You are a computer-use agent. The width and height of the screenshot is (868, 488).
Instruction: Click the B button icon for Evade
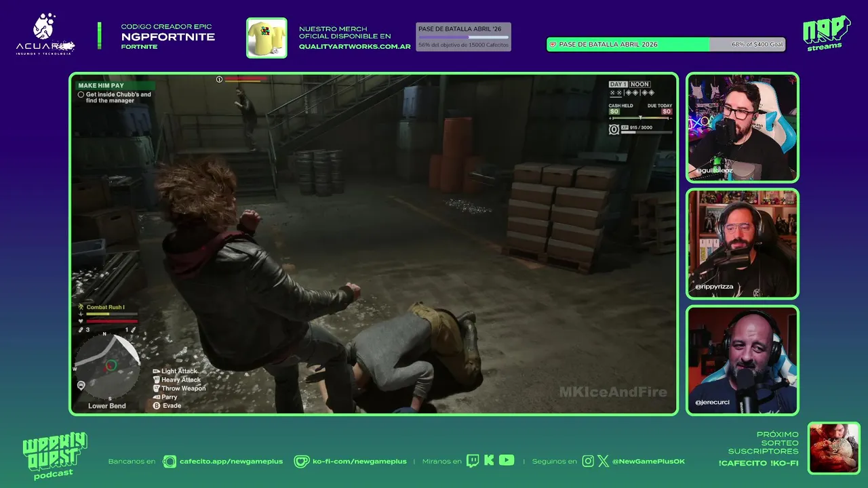(157, 405)
